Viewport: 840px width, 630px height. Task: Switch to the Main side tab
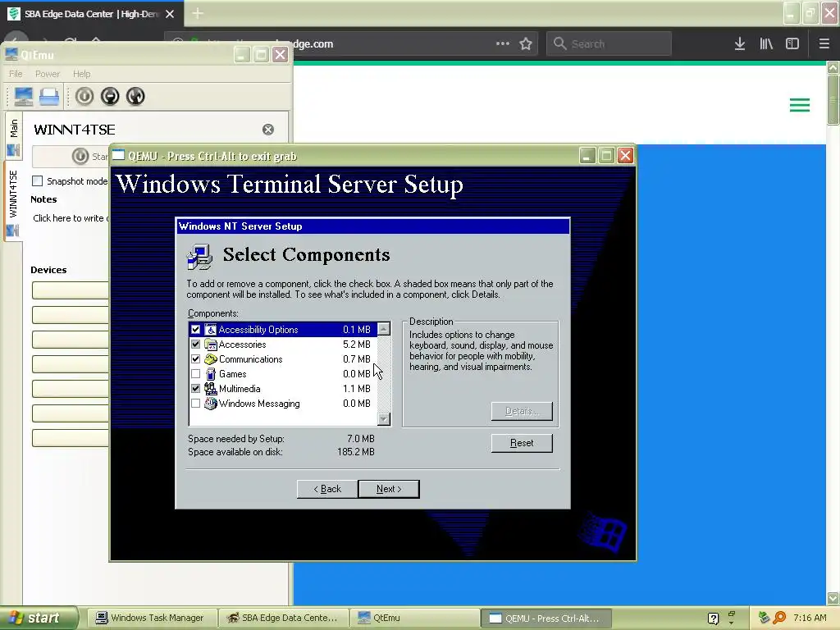click(13, 136)
